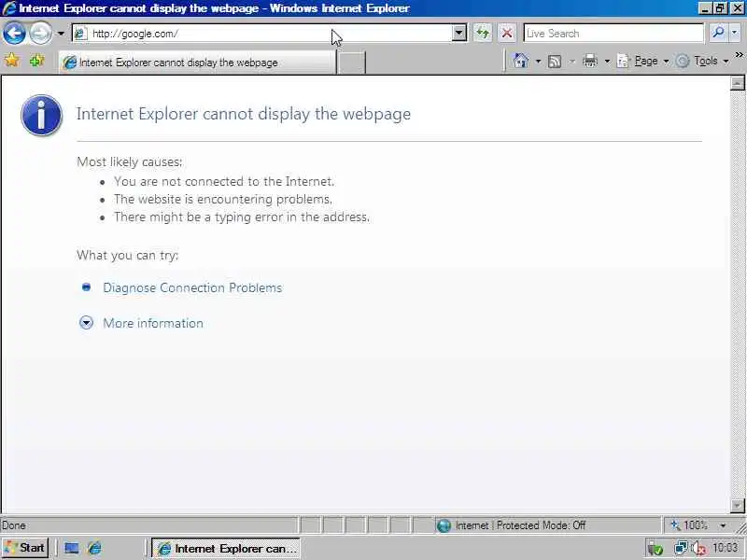The image size is (747, 560).
Task: Click 'You are not connected to the Internet.' text
Action: 224,181
